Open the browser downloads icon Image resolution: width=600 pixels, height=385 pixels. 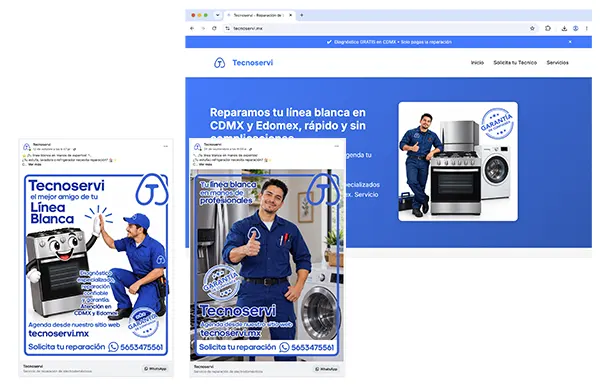tap(564, 28)
